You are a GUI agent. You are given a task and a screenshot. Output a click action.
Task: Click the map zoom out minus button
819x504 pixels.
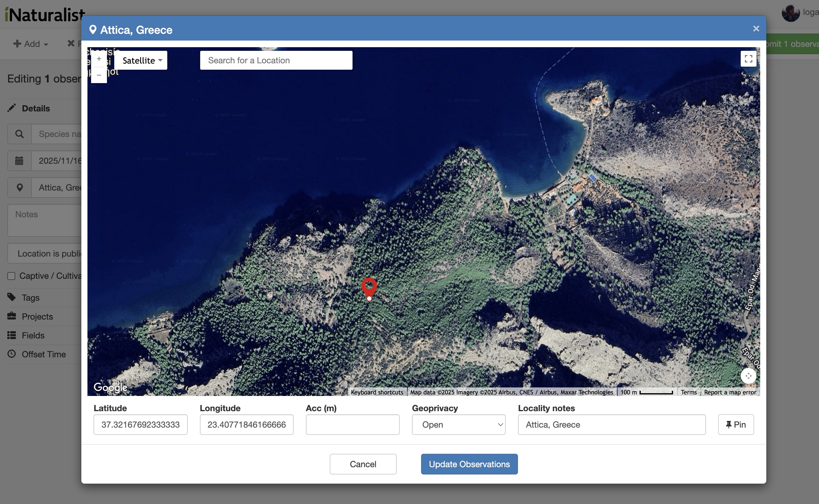point(99,75)
